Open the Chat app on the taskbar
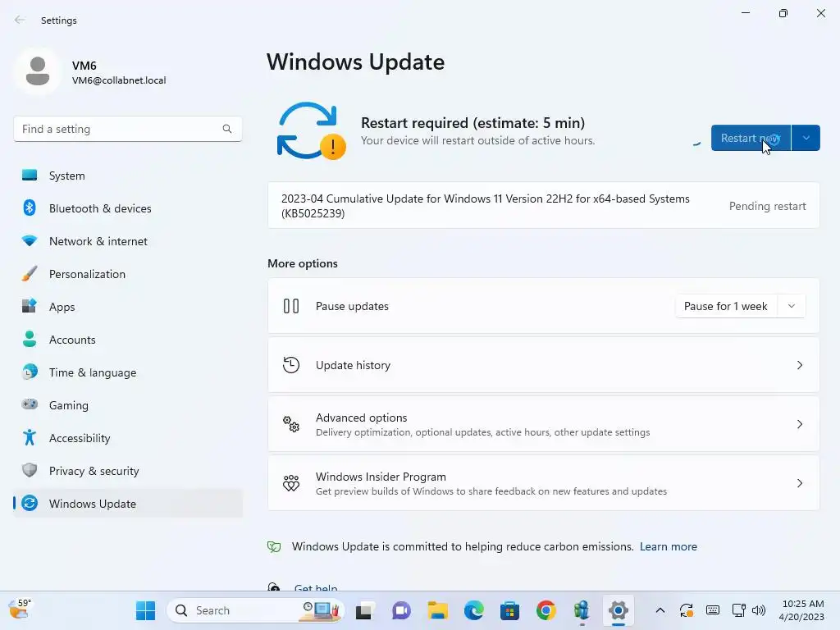 tap(400, 610)
